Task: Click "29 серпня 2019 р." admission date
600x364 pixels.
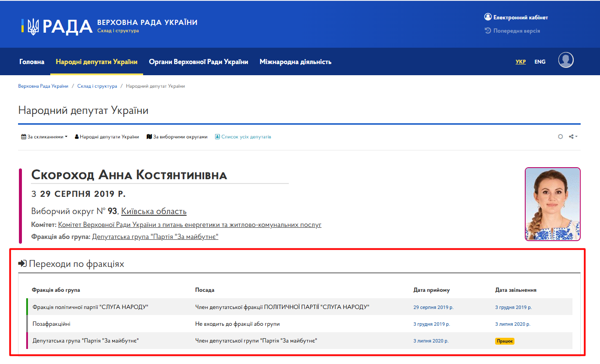Action: tap(434, 307)
